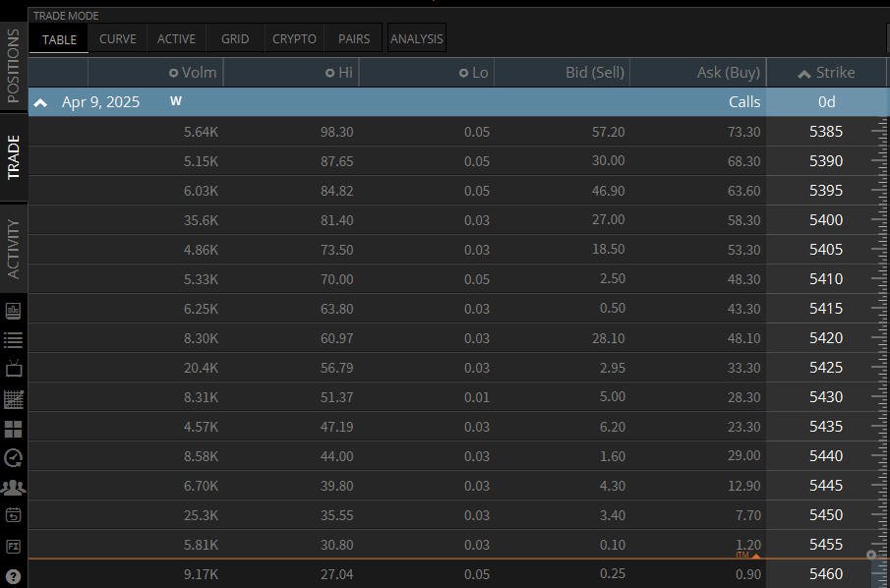
Task: Switch to the CURVE trade mode tab
Action: pyautogui.click(x=117, y=39)
